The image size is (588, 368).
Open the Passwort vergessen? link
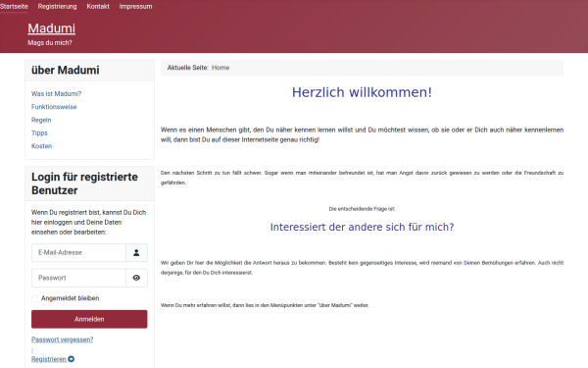(x=63, y=340)
